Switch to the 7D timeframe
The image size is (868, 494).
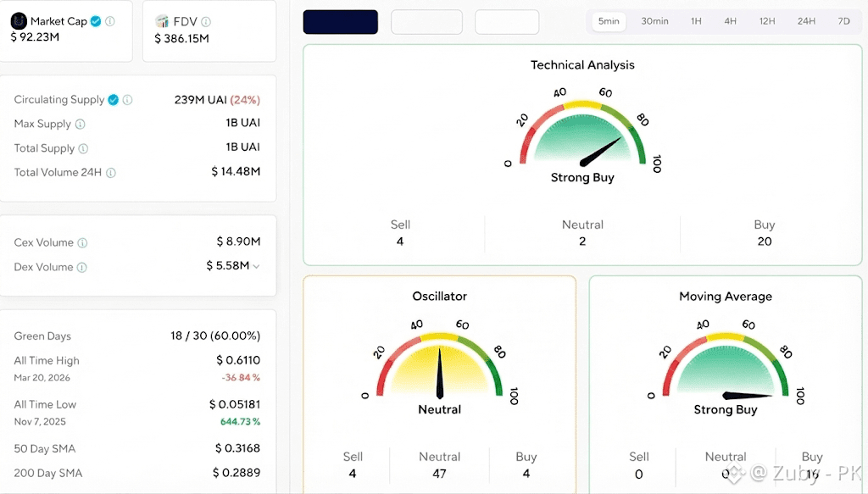pyautogui.click(x=843, y=21)
